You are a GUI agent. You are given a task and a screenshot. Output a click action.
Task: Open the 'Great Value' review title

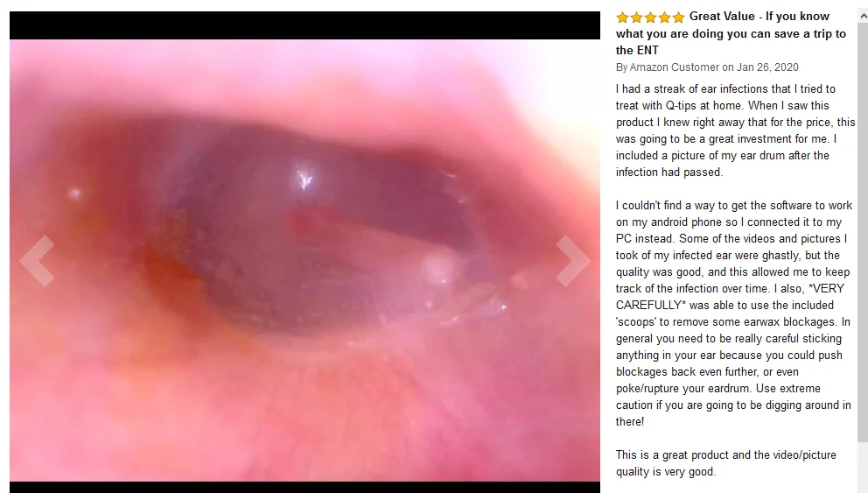(731, 33)
